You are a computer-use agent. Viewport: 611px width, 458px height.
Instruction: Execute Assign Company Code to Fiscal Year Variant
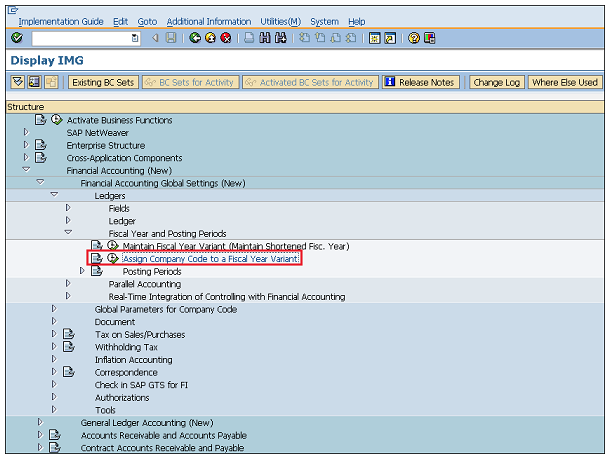click(112, 258)
